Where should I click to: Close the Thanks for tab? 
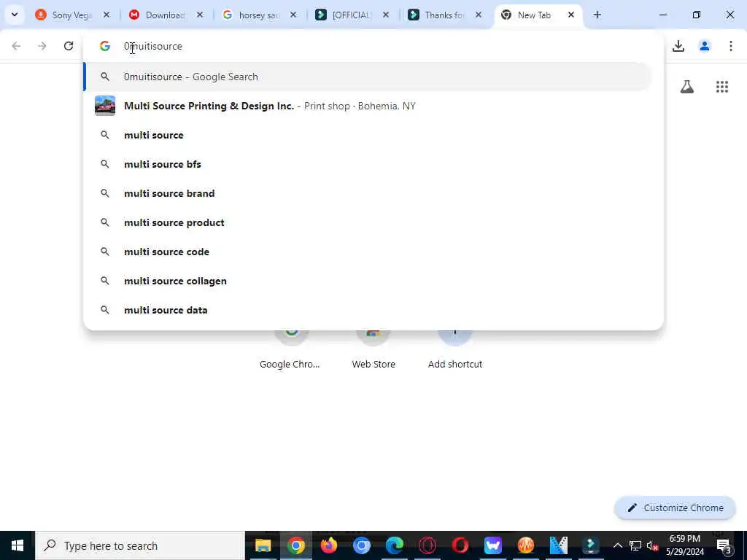pos(479,15)
